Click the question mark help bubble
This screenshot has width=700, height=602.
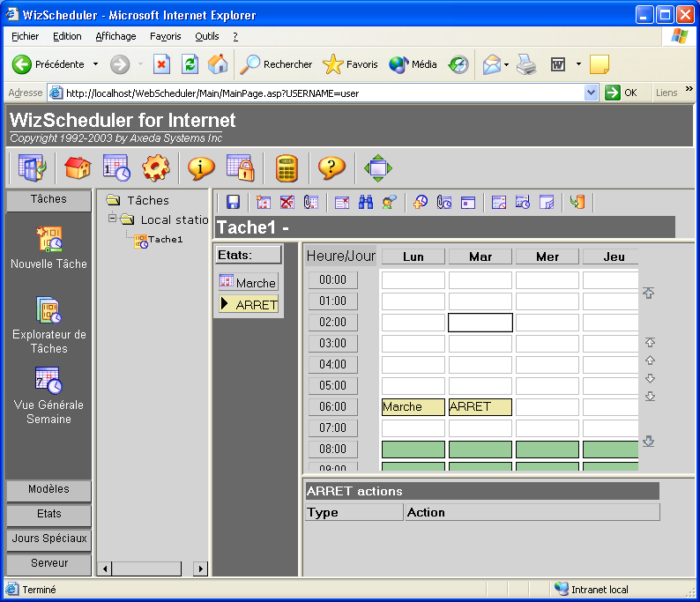click(331, 168)
